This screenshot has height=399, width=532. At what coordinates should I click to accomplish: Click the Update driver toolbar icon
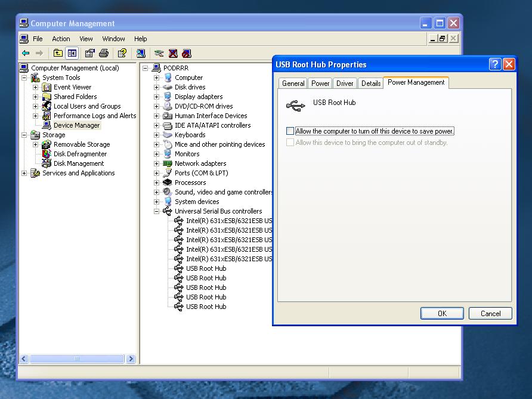click(x=159, y=53)
